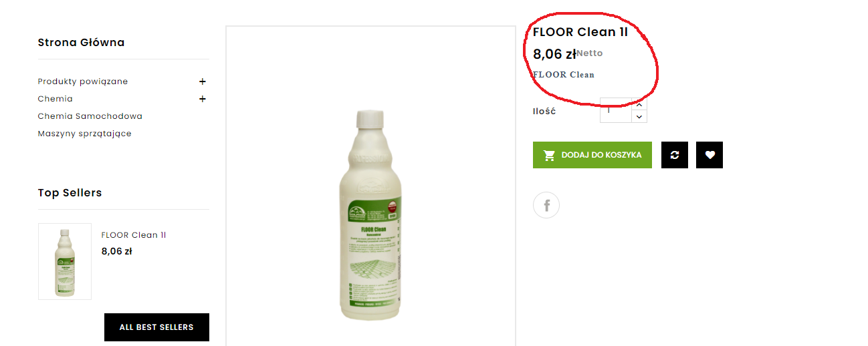Viewport: 868px width, 346px height.
Task: Decrease quantity with the down arrow
Action: pos(639,116)
